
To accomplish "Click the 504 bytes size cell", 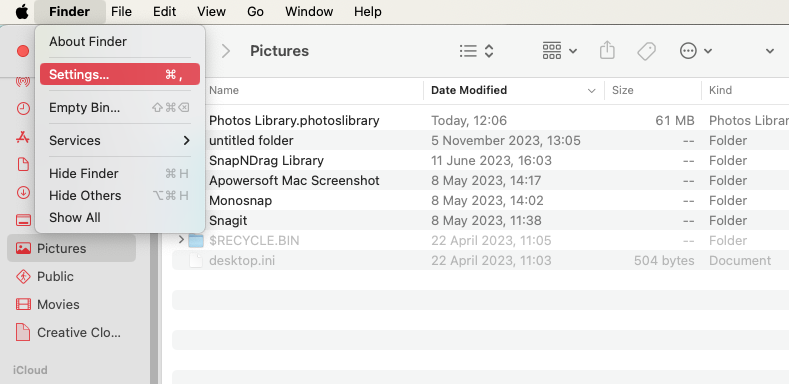I will (x=664, y=261).
